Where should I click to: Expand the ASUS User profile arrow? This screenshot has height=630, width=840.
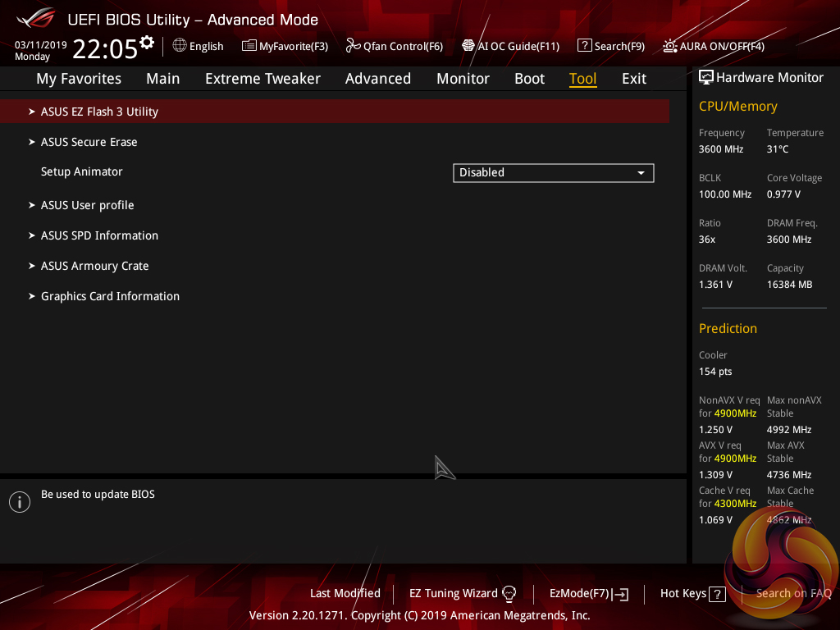(32, 204)
